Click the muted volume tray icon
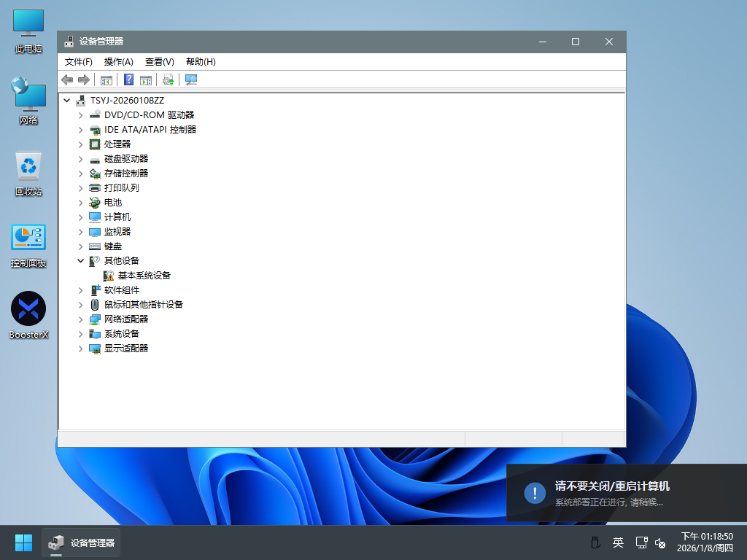Image resolution: width=747 pixels, height=560 pixels. coord(660,542)
